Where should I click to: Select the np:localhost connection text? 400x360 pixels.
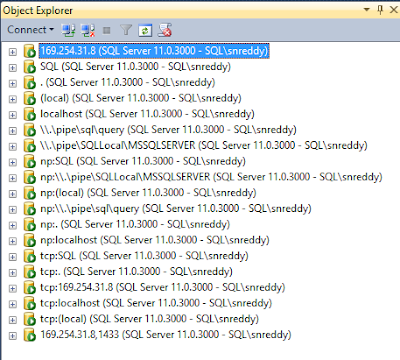click(x=155, y=240)
